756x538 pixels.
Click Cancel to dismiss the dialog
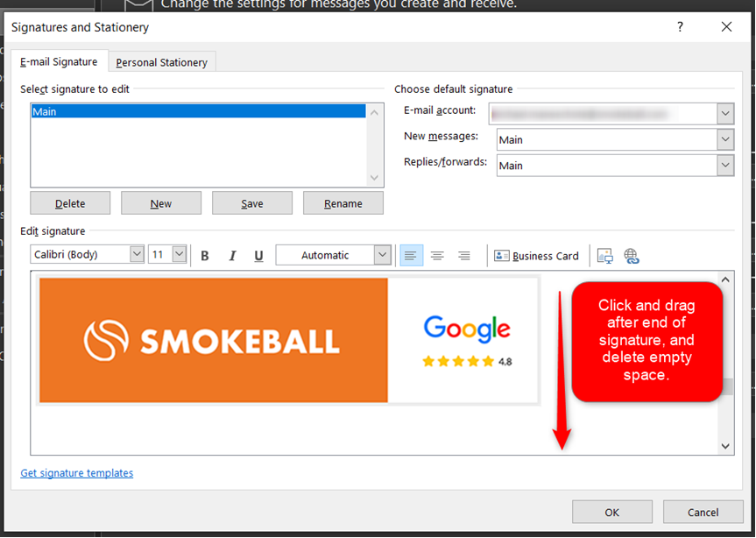point(703,512)
